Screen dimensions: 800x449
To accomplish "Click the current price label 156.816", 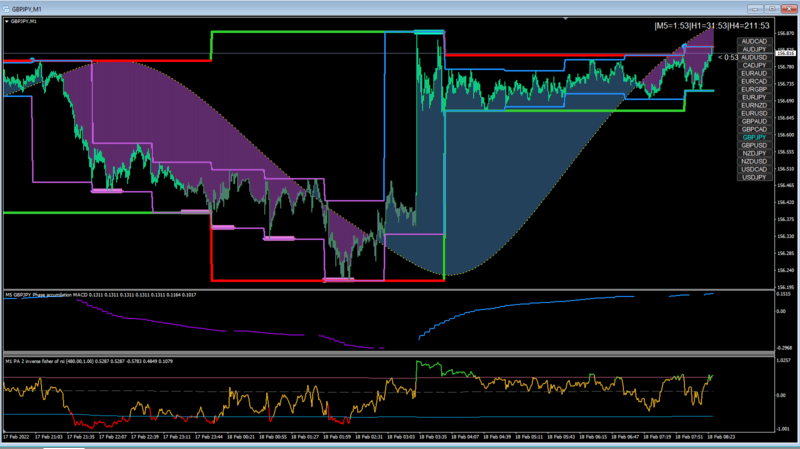I will (x=785, y=53).
